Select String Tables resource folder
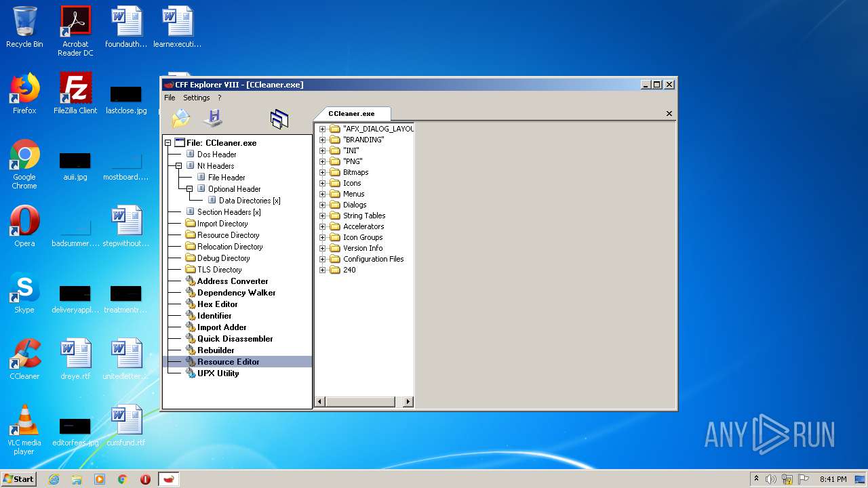 coord(364,216)
